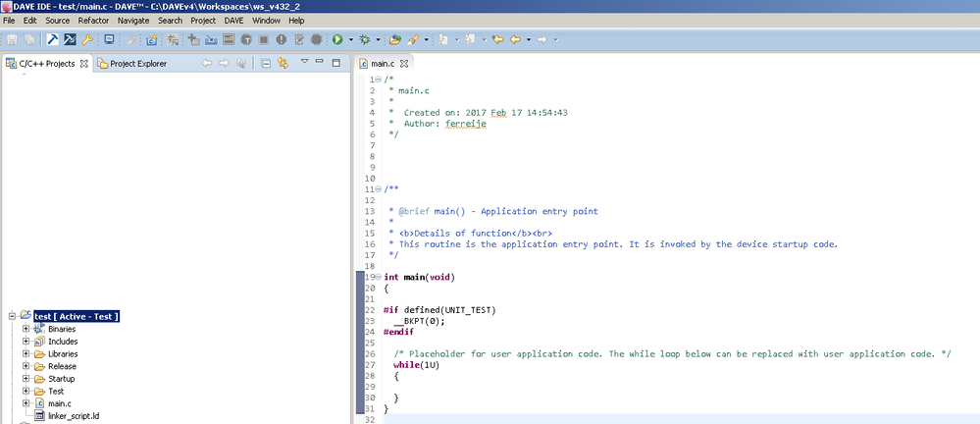Click the '#if defined(UNIT_TEST)' line
This screenshot has width=980, height=424.
pyautogui.click(x=439, y=309)
